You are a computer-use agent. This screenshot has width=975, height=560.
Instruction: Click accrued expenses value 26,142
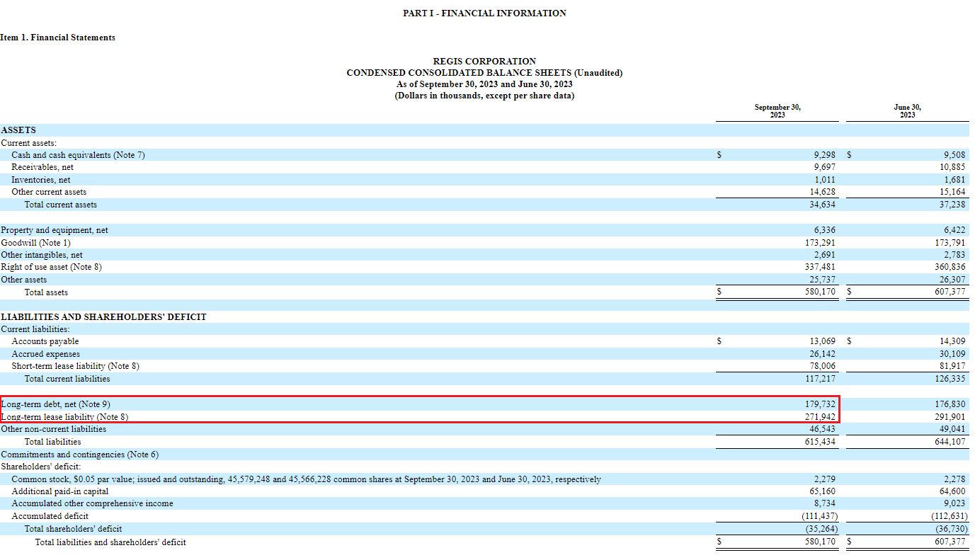(x=822, y=354)
